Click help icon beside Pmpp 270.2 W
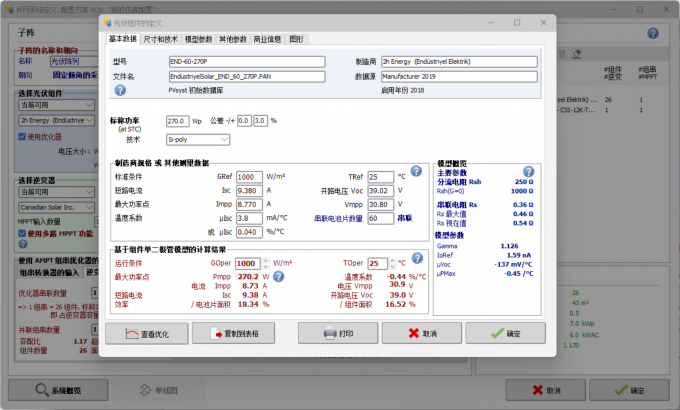Image resolution: width=680 pixels, height=410 pixels. pyautogui.click(x=278, y=276)
